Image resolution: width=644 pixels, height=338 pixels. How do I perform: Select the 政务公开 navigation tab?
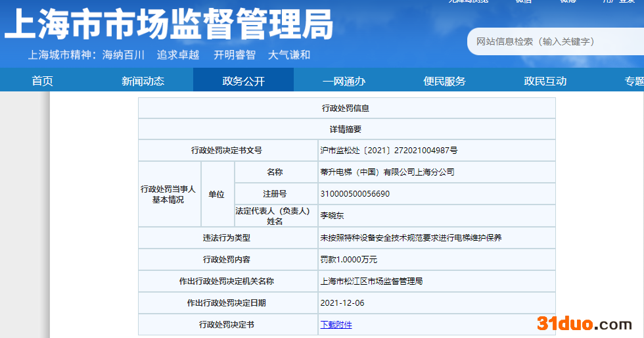(243, 81)
